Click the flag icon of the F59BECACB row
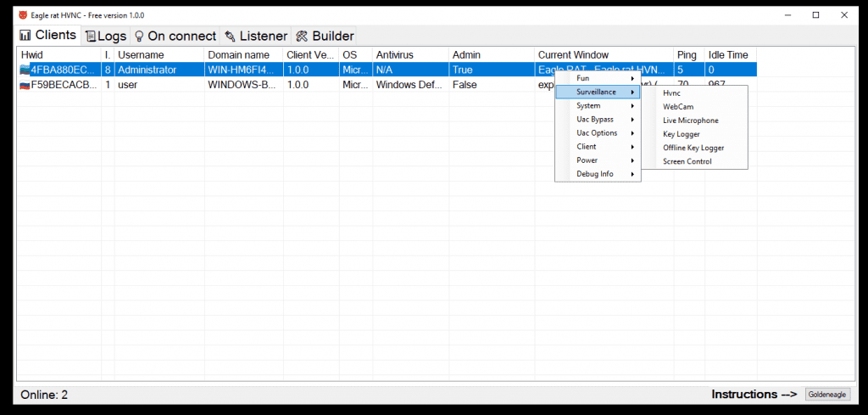Image resolution: width=868 pixels, height=415 pixels. [x=25, y=85]
